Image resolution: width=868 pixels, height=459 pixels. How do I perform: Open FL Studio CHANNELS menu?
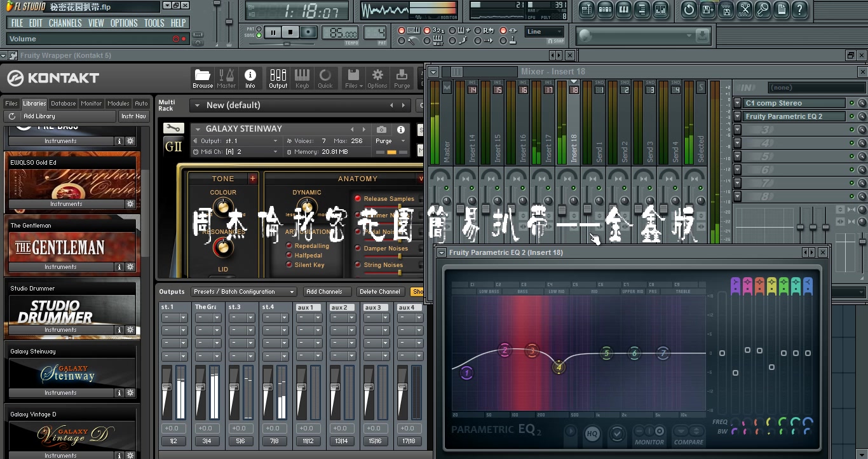[65, 23]
